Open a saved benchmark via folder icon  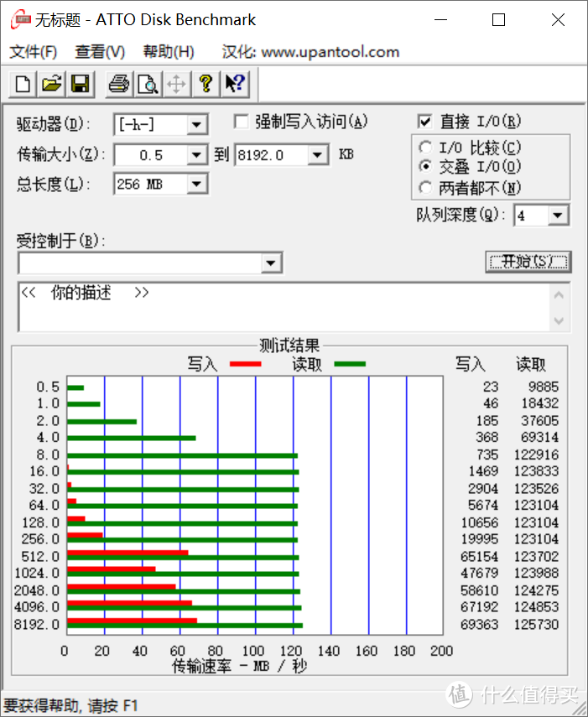(x=51, y=84)
